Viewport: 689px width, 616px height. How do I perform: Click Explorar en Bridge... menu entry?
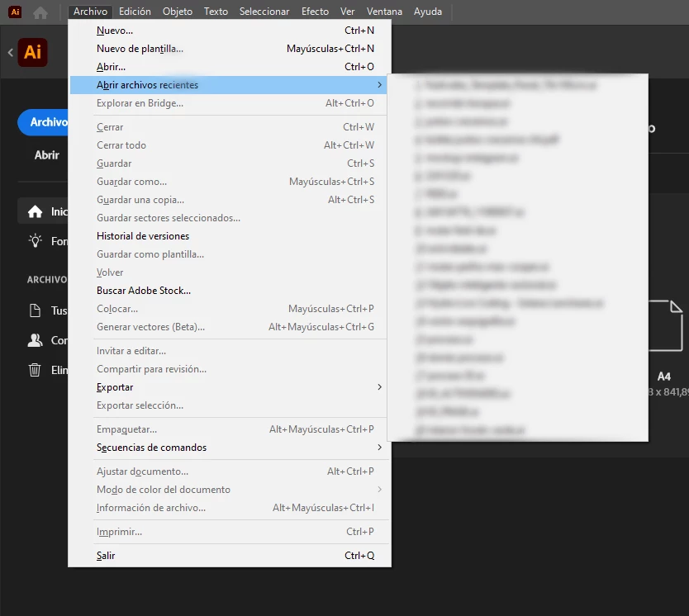[229, 103]
